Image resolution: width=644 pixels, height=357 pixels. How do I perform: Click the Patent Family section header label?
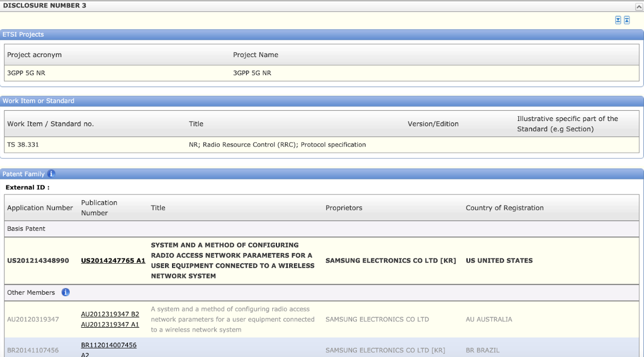(x=23, y=174)
